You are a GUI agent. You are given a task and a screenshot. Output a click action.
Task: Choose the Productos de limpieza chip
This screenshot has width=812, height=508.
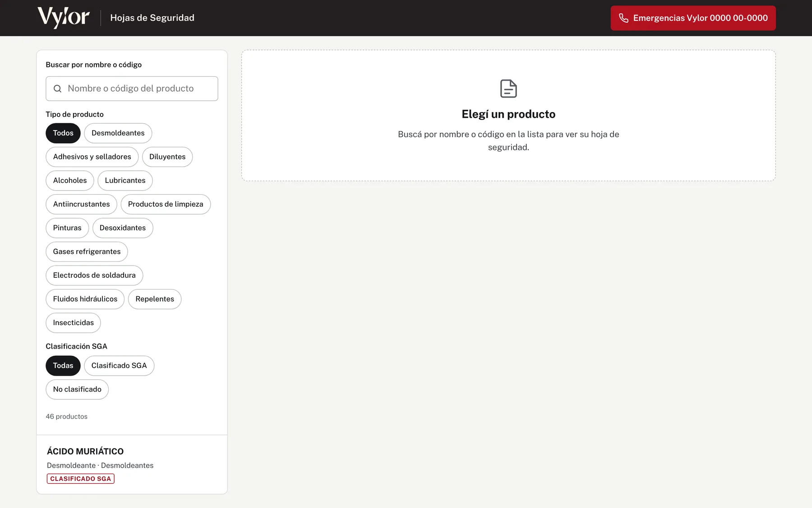coord(166,204)
